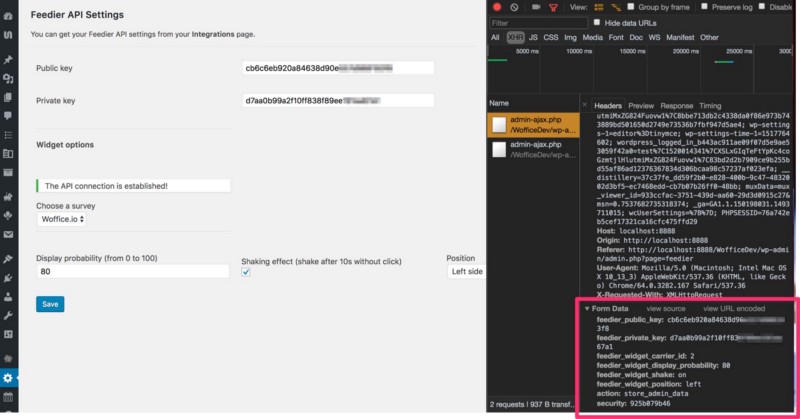The image size is (800, 419).
Task: Close the request details pane with X
Action: click(585, 105)
